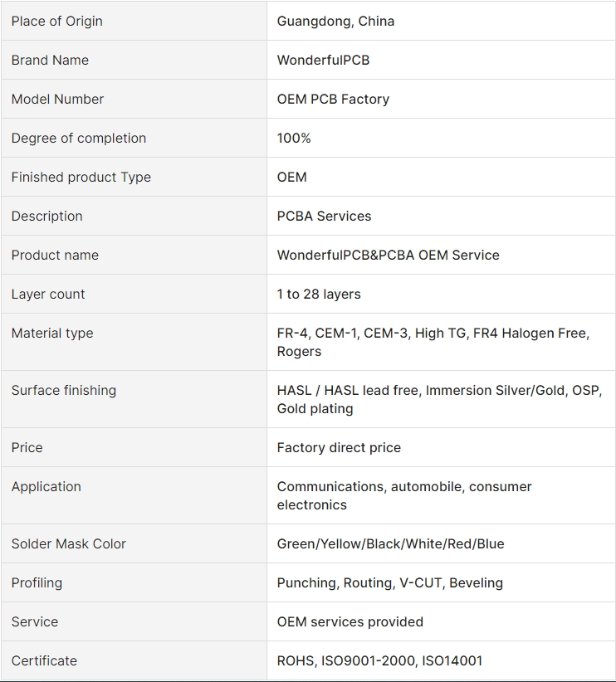Image resolution: width=616 pixels, height=682 pixels.
Task: Click the Factory direct price value
Action: (x=339, y=447)
